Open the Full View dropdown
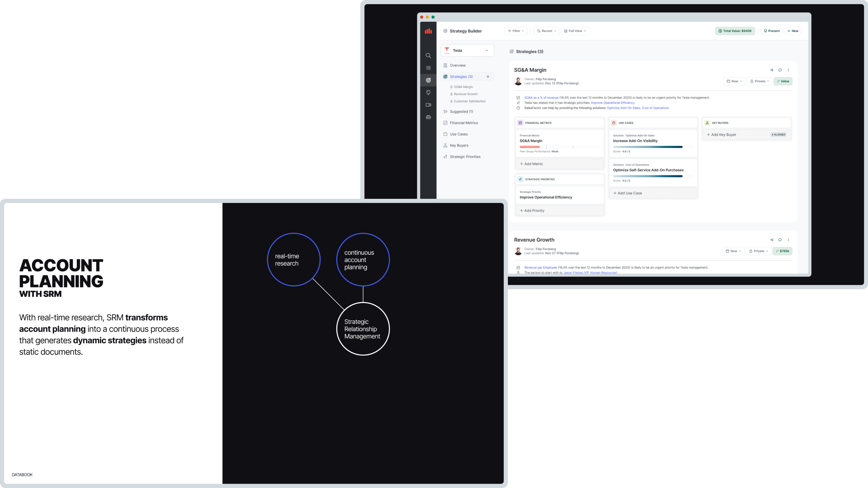 pos(575,31)
